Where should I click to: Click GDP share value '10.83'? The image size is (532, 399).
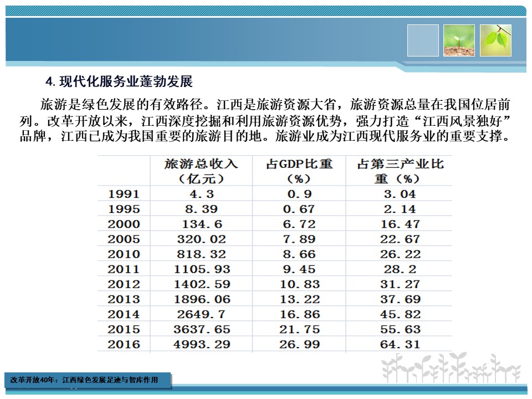pos(300,284)
